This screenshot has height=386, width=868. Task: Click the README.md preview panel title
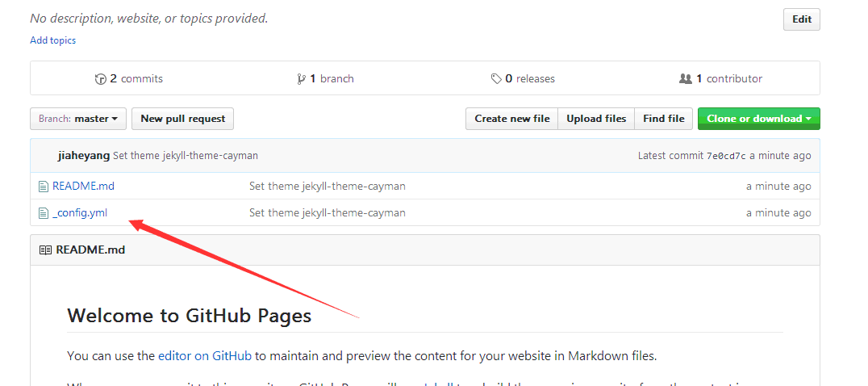pyautogui.click(x=91, y=250)
